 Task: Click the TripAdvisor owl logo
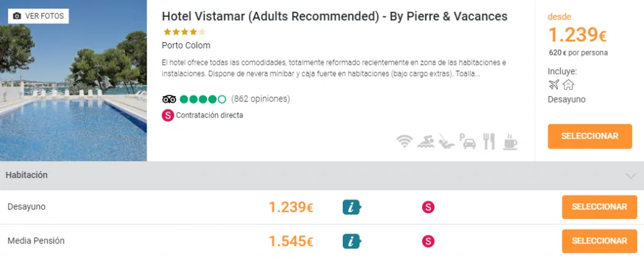tap(169, 99)
